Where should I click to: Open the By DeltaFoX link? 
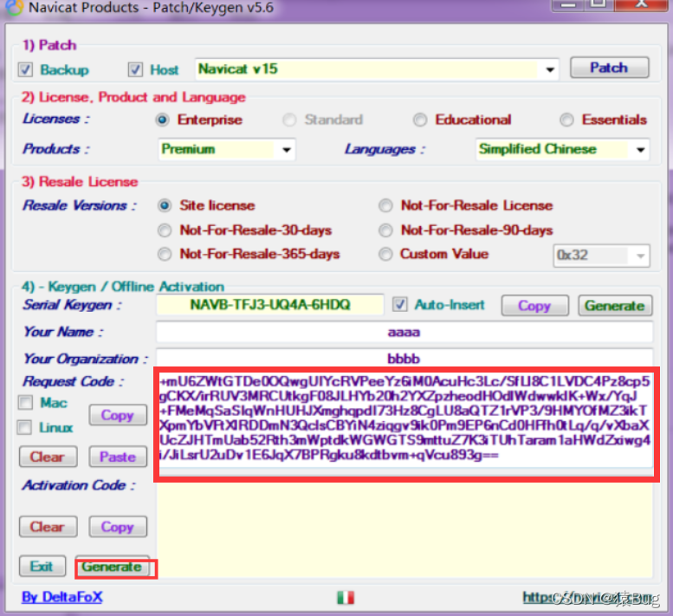tap(62, 597)
